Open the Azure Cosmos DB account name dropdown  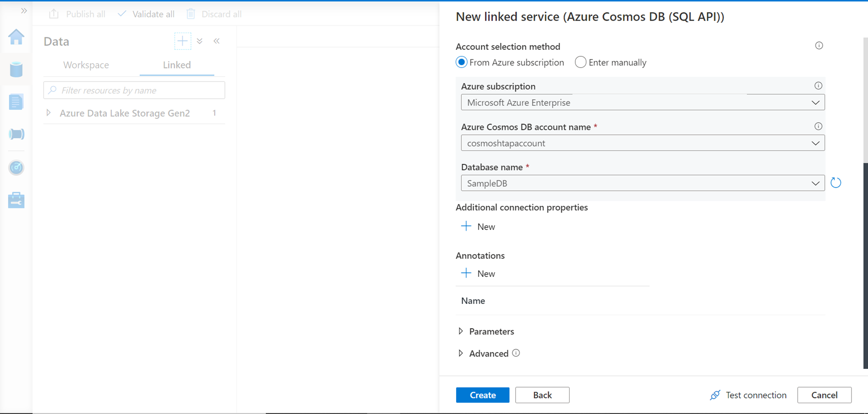[642, 143]
